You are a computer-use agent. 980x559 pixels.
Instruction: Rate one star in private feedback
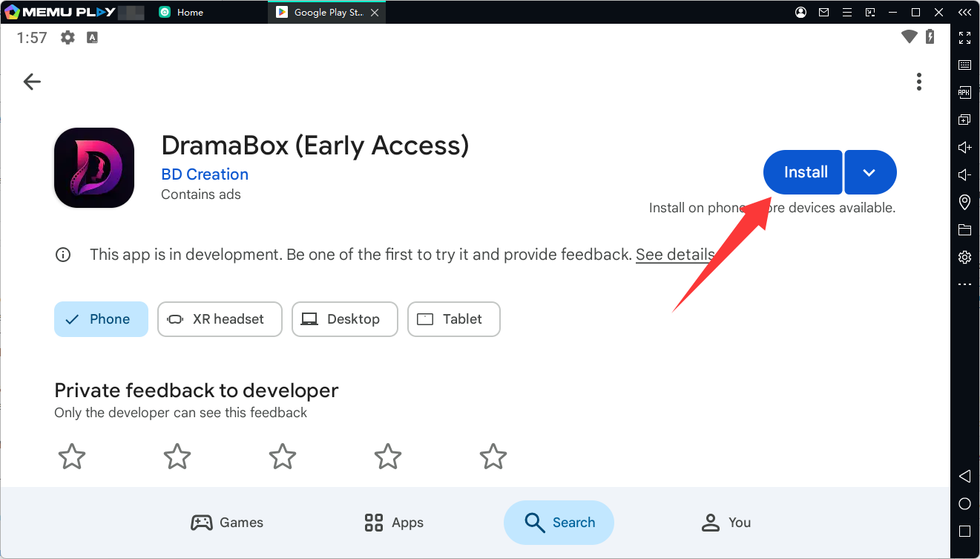coord(72,457)
